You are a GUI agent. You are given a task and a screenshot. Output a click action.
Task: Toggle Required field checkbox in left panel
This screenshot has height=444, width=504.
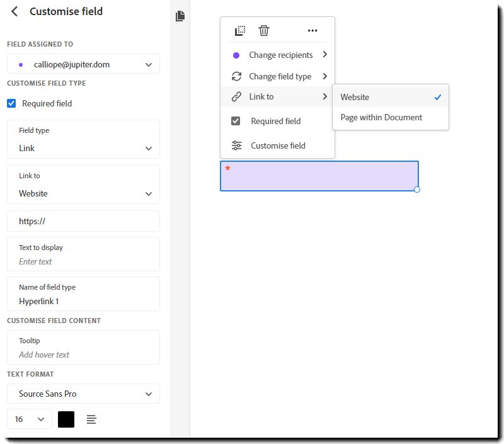11,103
